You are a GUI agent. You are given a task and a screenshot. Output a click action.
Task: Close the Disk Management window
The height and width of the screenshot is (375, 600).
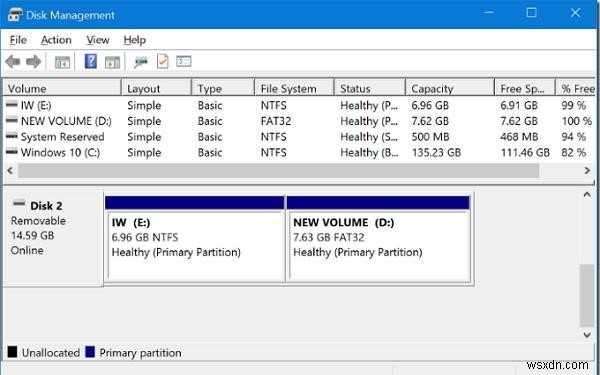[x=575, y=13]
